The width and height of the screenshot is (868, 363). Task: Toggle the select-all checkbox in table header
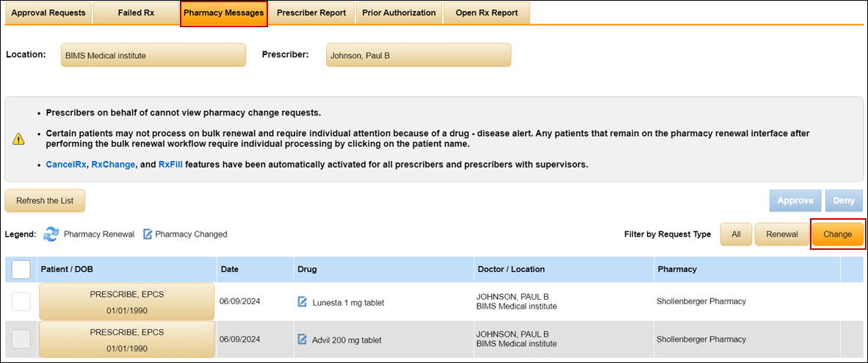click(21, 270)
